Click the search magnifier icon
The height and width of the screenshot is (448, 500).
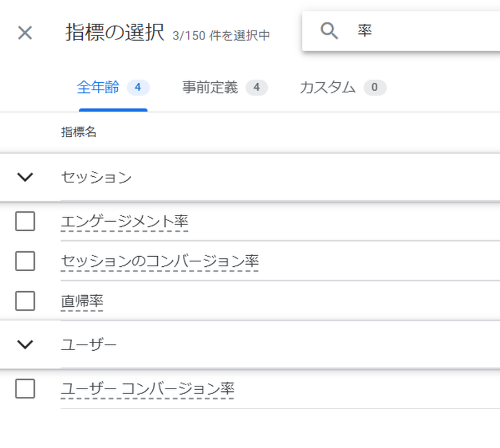pyautogui.click(x=329, y=32)
